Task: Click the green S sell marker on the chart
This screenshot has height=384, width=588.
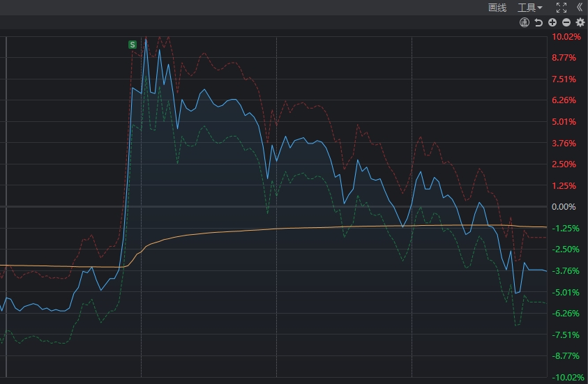Action: pyautogui.click(x=133, y=45)
